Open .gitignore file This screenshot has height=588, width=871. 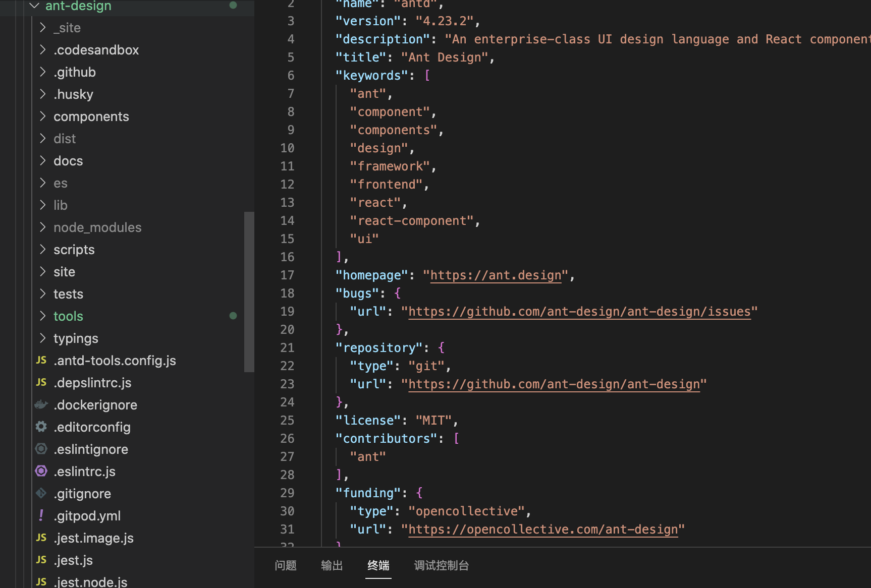pos(82,494)
